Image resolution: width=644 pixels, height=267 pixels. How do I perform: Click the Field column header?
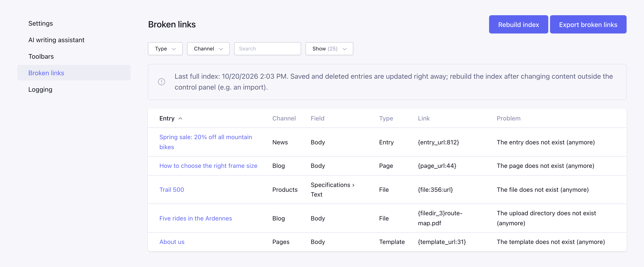point(317,119)
